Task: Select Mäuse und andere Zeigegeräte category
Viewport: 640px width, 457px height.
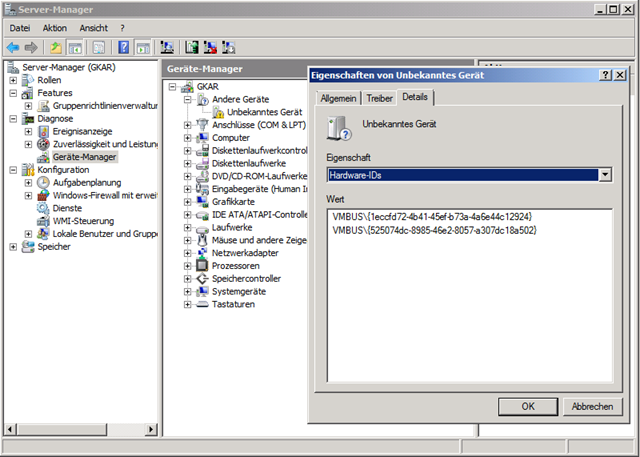Action: point(259,240)
